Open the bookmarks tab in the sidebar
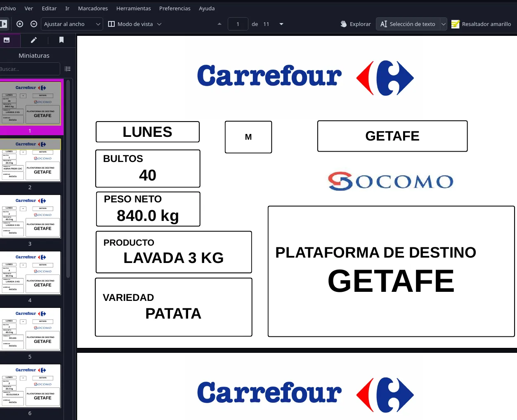Screen dimensions: 517x420 (x=61, y=40)
